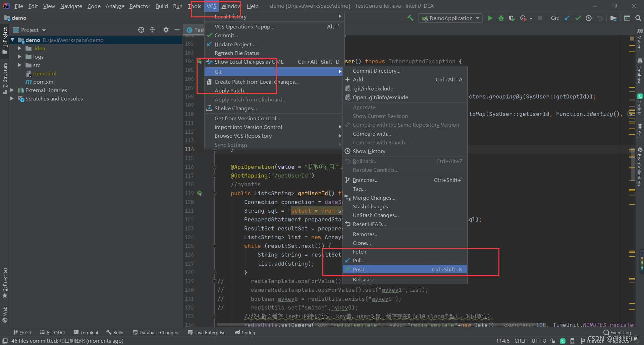The width and height of the screenshot is (644, 345).
Task: Open the Structure tool window
Action: (x=5, y=78)
